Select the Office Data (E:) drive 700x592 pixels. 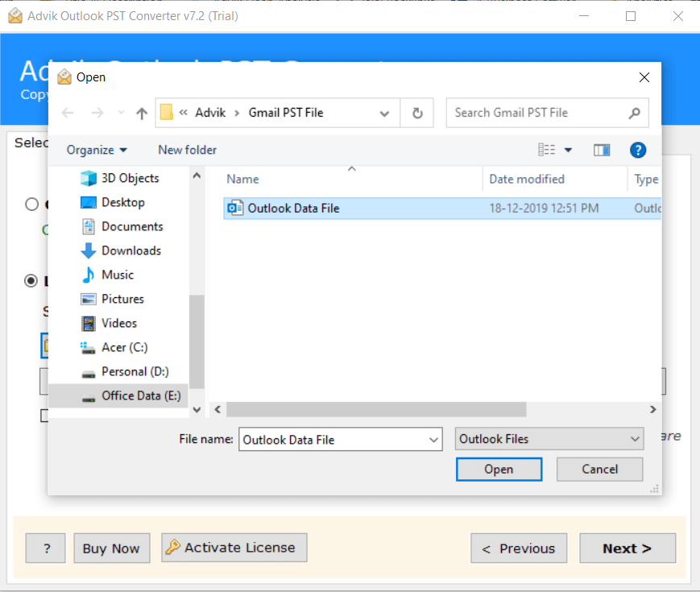(118, 395)
